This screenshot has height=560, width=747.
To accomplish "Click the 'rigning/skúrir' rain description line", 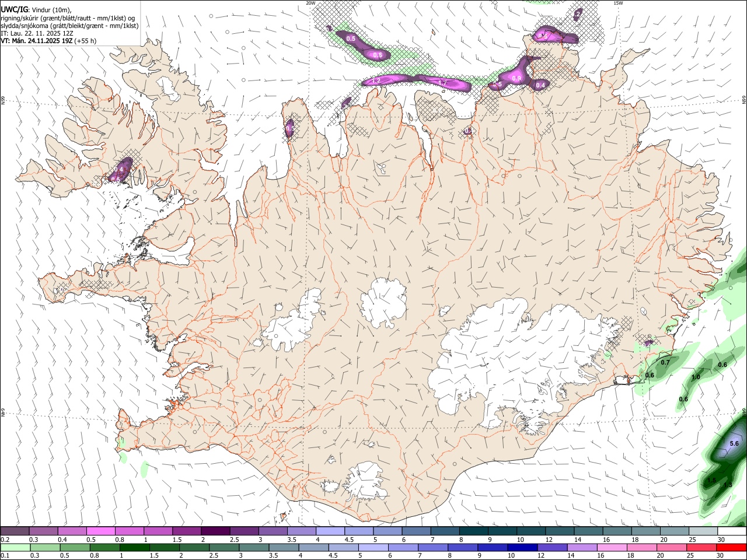I will click(68, 18).
